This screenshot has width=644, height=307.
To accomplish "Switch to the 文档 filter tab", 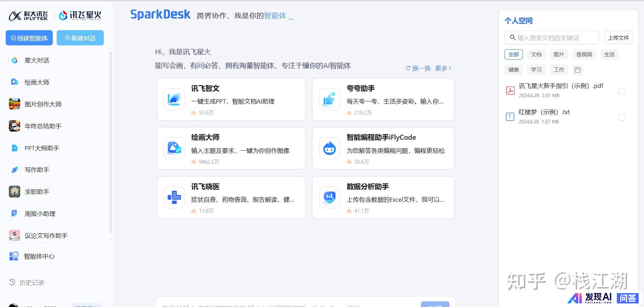I will [536, 54].
